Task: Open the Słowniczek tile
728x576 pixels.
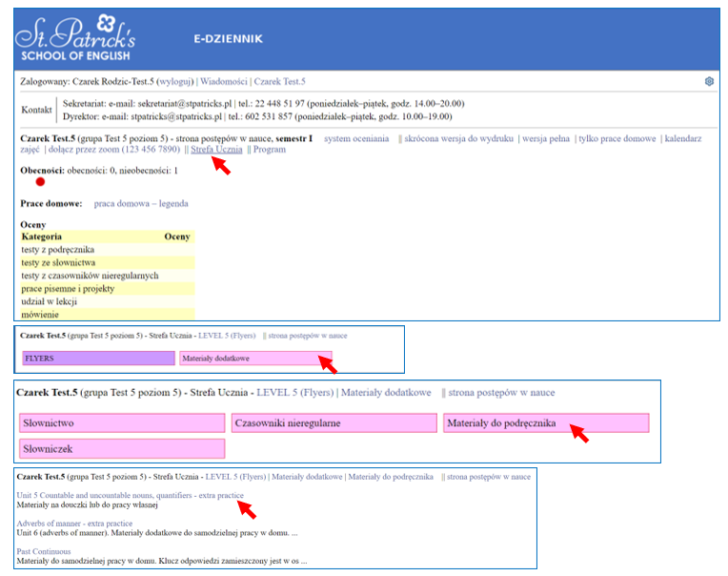Action: (x=122, y=449)
